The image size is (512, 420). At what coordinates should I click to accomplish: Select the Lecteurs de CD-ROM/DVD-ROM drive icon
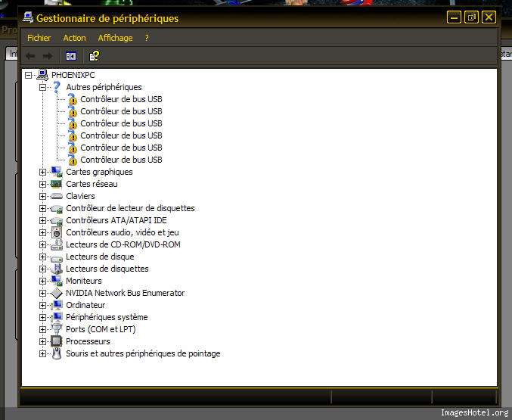tap(57, 244)
